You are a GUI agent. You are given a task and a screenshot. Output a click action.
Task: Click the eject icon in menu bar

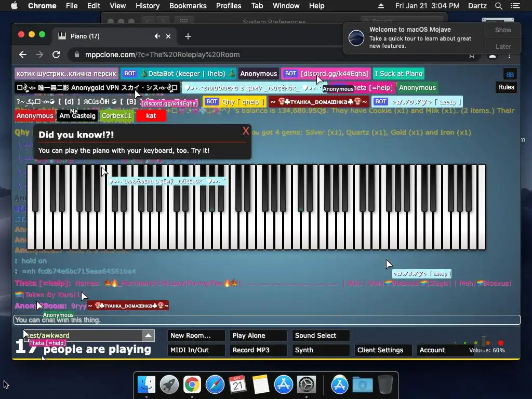pyautogui.click(x=381, y=6)
